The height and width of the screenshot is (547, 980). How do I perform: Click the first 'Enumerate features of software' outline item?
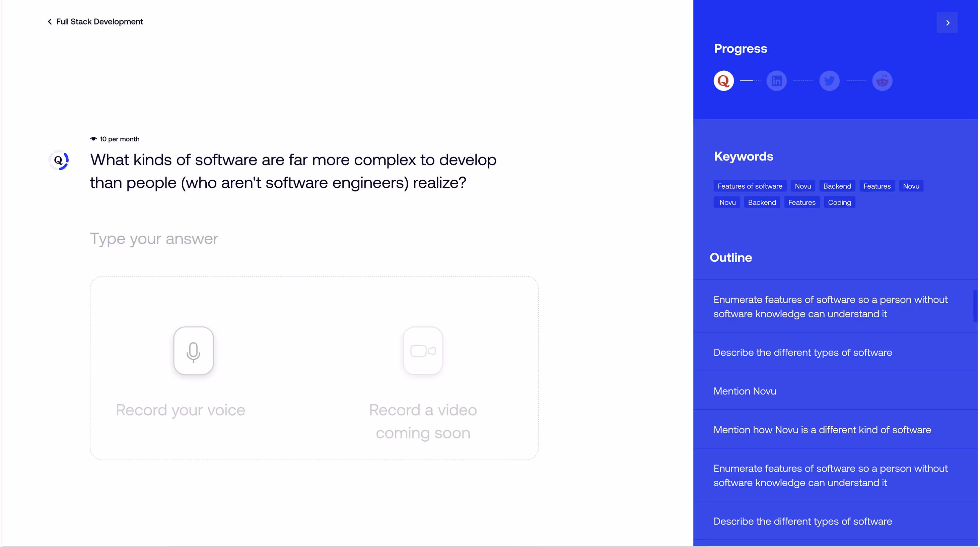[830, 306]
